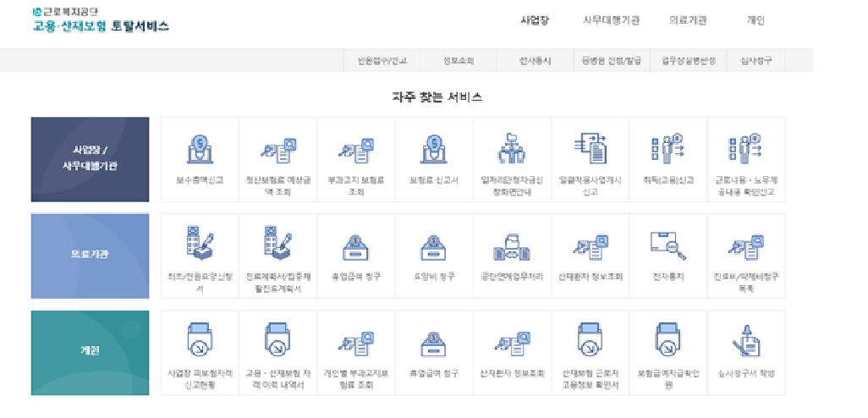Open 취득(고용)신고 icon
The image size is (868, 418).
[668, 148]
